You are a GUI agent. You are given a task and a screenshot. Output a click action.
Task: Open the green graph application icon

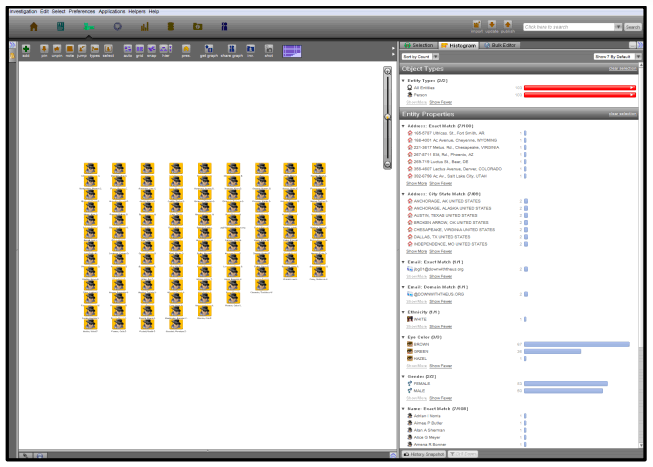(x=89, y=27)
